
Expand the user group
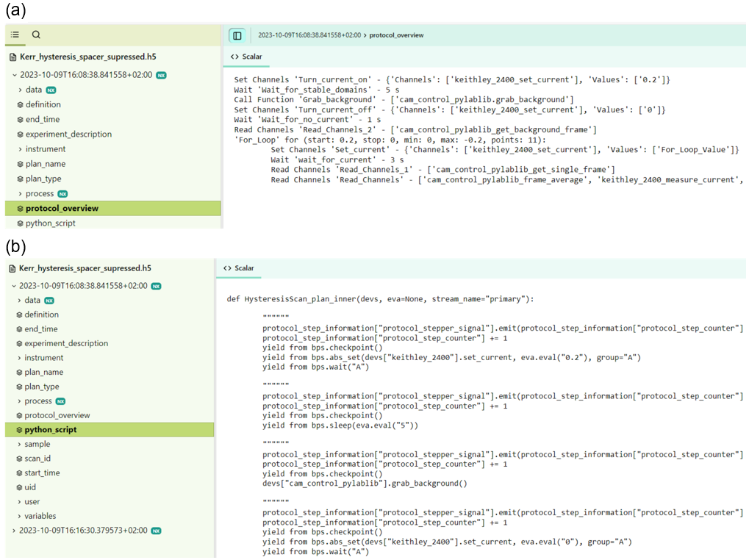click(x=18, y=502)
